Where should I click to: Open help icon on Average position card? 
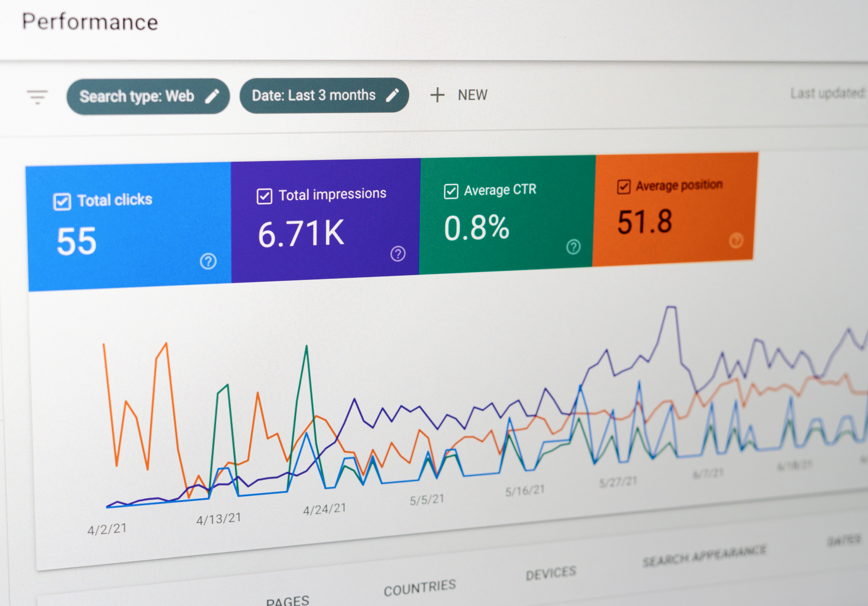click(736, 241)
